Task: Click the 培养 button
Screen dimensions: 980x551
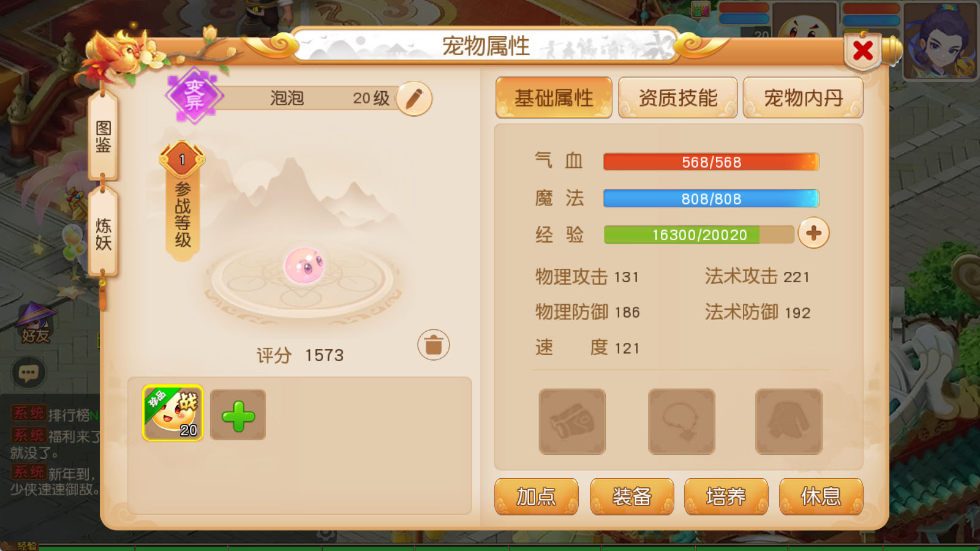Action: [x=726, y=496]
